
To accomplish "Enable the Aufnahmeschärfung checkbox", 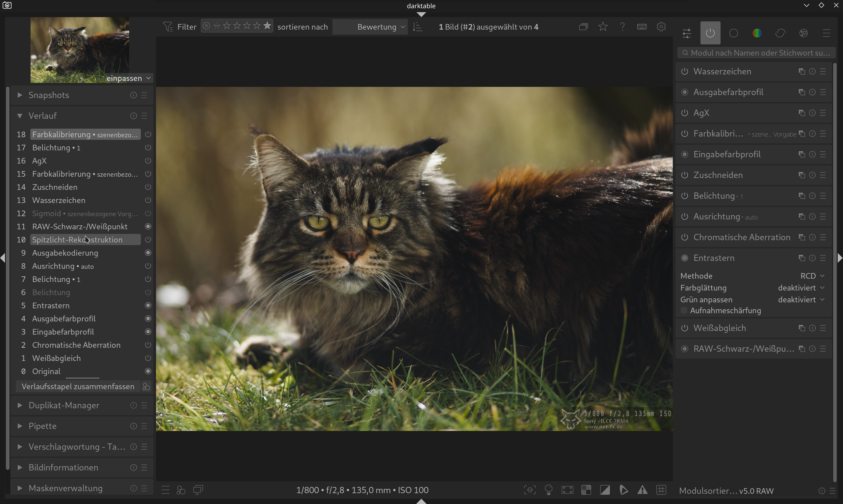I will [x=684, y=311].
